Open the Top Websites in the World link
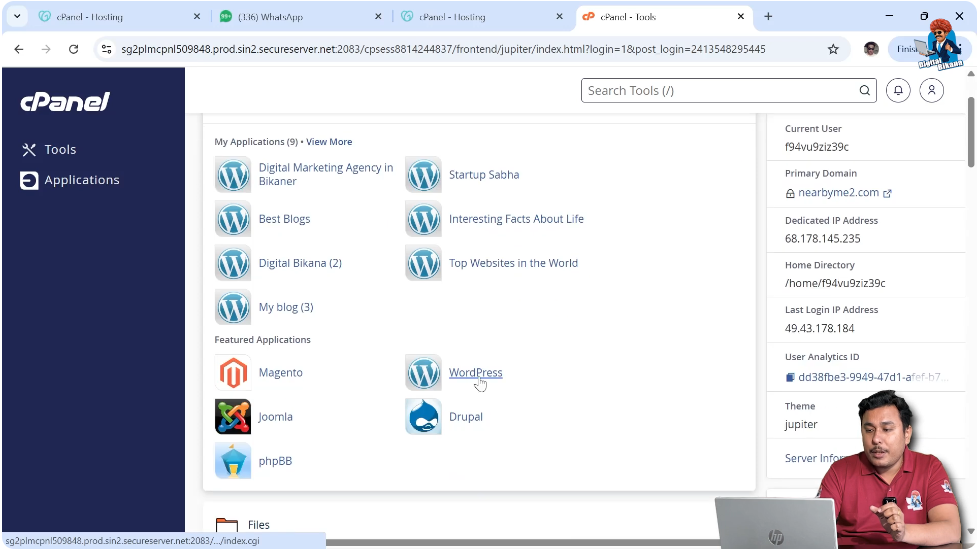The width and height of the screenshot is (977, 549). [x=513, y=263]
